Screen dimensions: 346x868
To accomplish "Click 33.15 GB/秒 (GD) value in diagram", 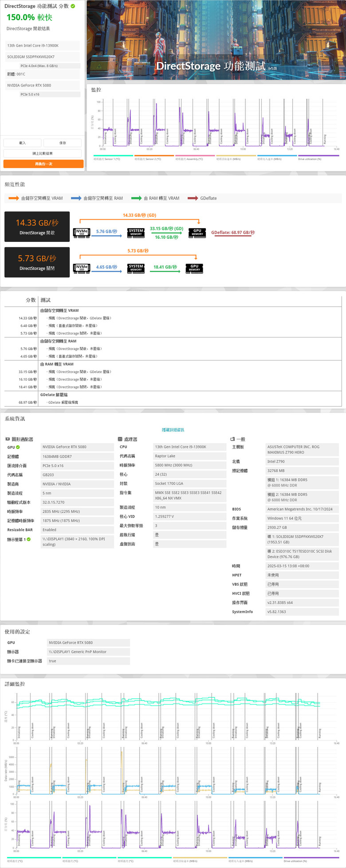I will [x=166, y=229].
